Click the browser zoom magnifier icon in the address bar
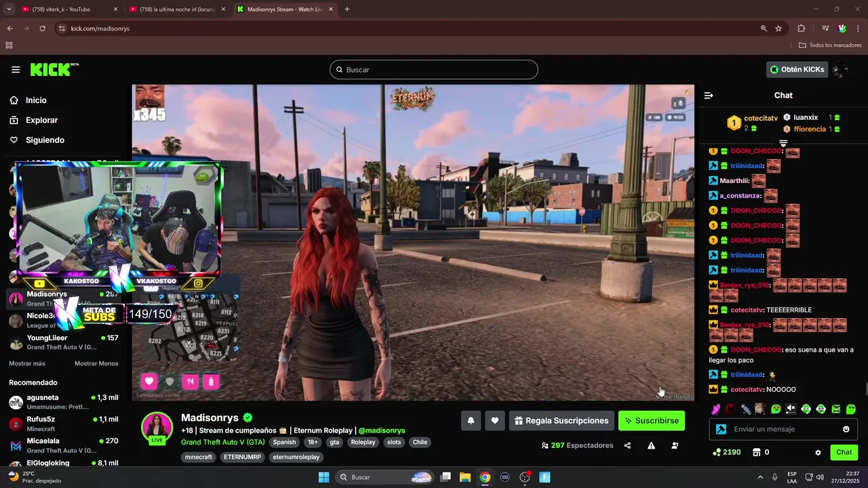The width and height of the screenshot is (868, 488). 764,28
